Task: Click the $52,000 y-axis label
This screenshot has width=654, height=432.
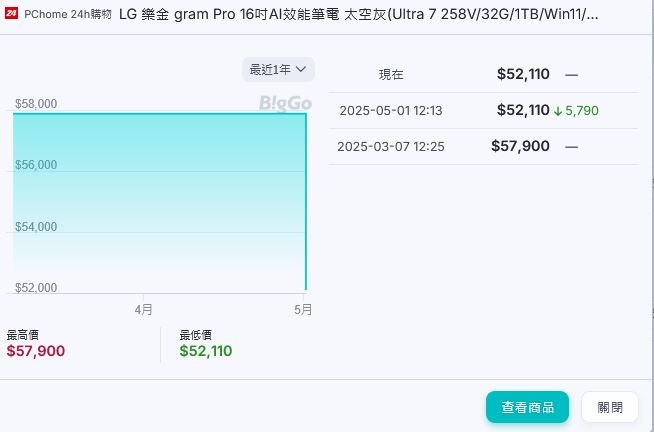Action: [36, 287]
